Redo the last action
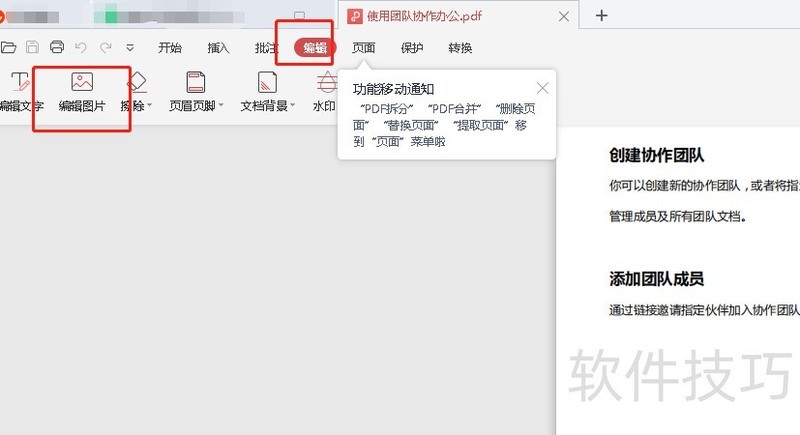Screen dimensions: 800x435 pyautogui.click(x=106, y=47)
